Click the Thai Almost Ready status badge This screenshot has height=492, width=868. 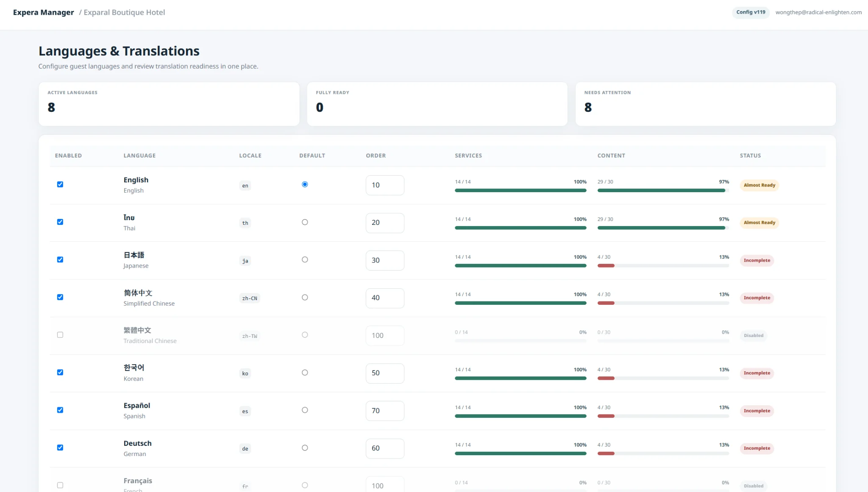coord(759,223)
